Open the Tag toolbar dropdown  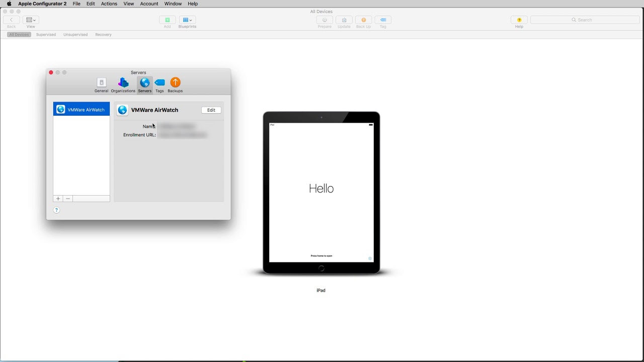(383, 20)
